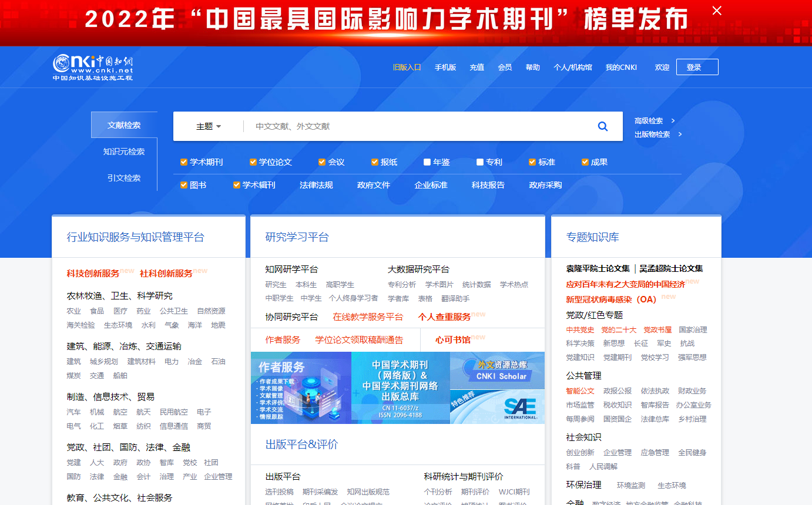Focus the 中文文献、外文文献 search box
Viewport: 812px width, 505px height.
417,126
